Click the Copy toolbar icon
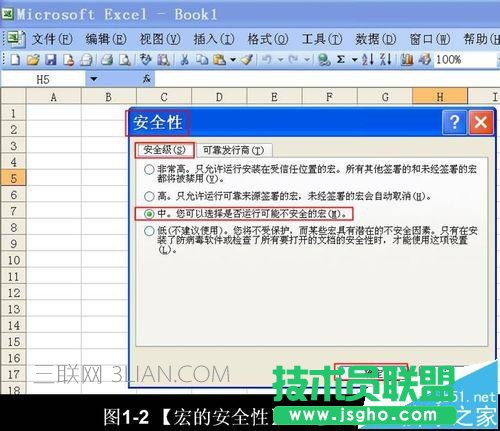Image resolution: width=500 pixels, height=431 pixels. 202,60
